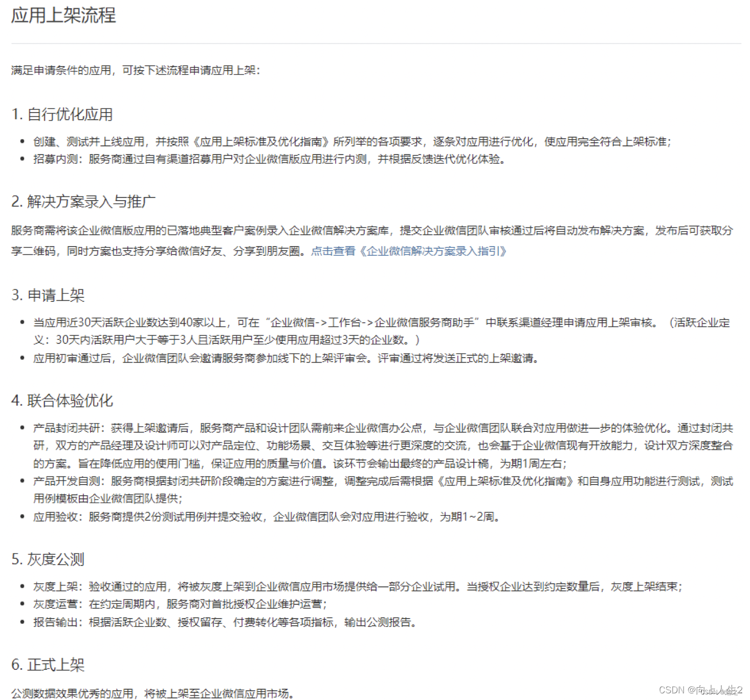This screenshot has height=700, width=750.
Task: Click the heading 2. 解决方案录入与推广
Action: pyautogui.click(x=83, y=202)
